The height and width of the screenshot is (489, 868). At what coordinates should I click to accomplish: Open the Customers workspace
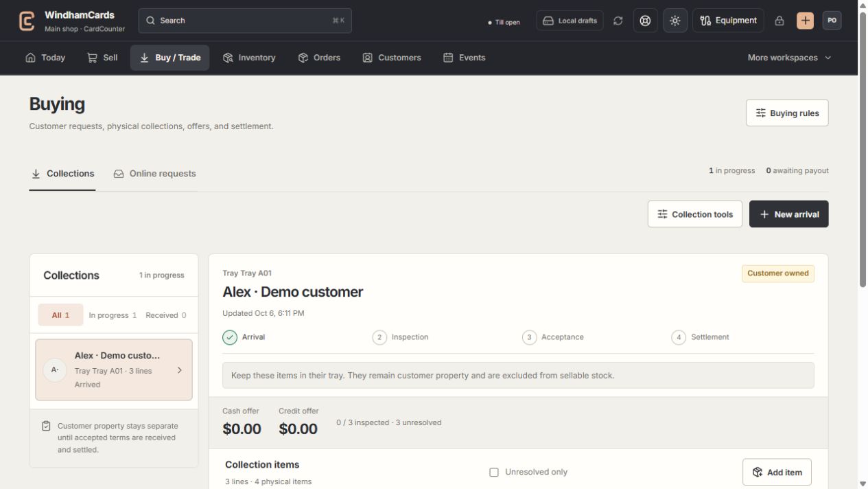pyautogui.click(x=392, y=58)
